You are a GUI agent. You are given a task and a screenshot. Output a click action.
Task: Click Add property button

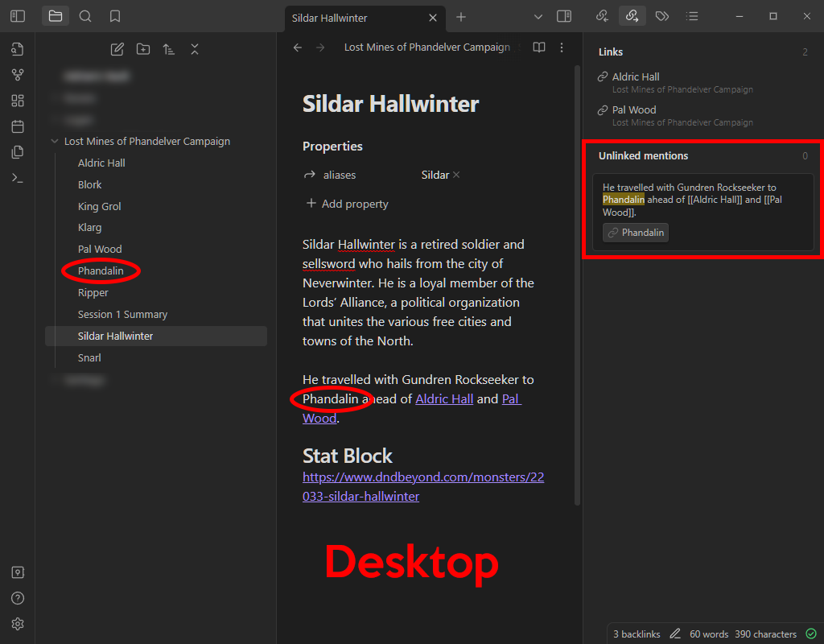click(347, 204)
